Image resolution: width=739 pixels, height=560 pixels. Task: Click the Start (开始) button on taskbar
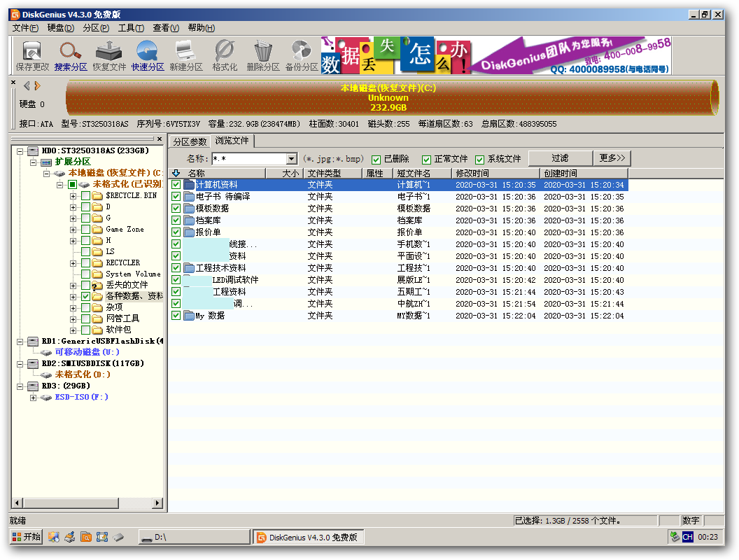(x=27, y=536)
